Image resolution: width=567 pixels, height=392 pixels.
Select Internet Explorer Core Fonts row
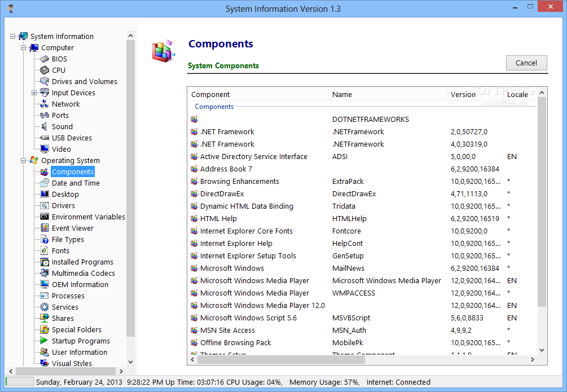[x=363, y=231]
